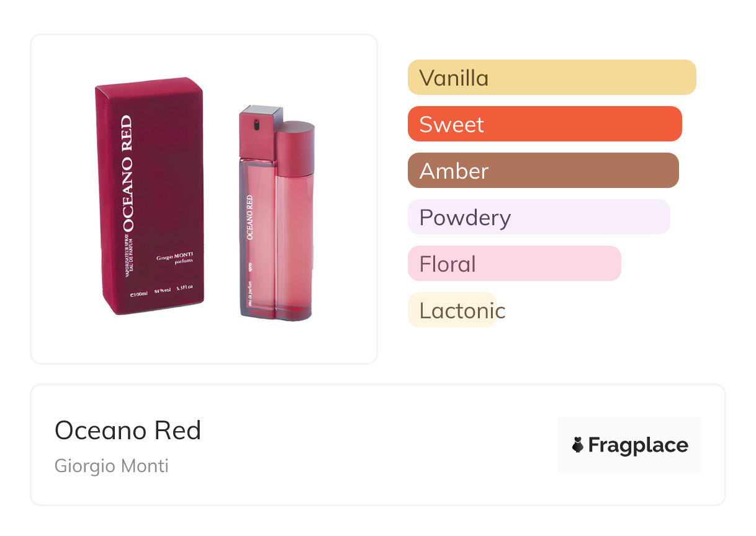This screenshot has width=756, height=536.
Task: Select the Vanilla accord bar
Action: coord(551,78)
